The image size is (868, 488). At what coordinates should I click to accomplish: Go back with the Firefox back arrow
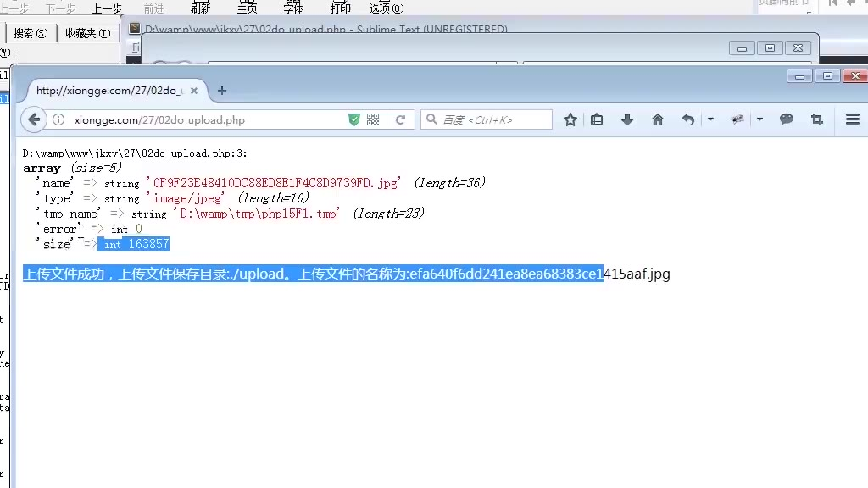34,119
